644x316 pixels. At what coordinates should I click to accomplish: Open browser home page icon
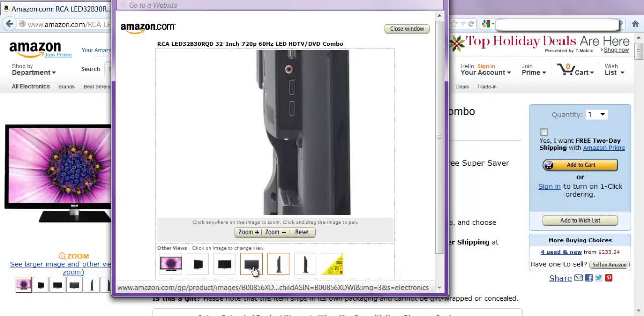point(635,24)
